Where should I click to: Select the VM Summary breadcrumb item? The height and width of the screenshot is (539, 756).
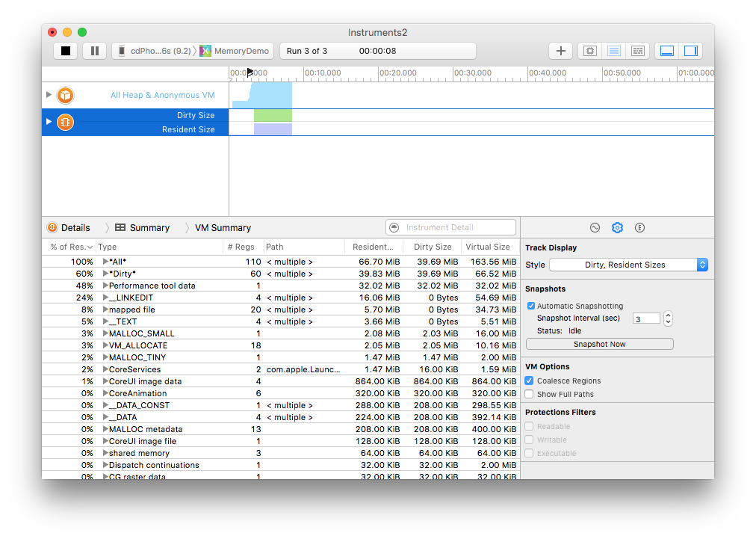click(x=223, y=228)
